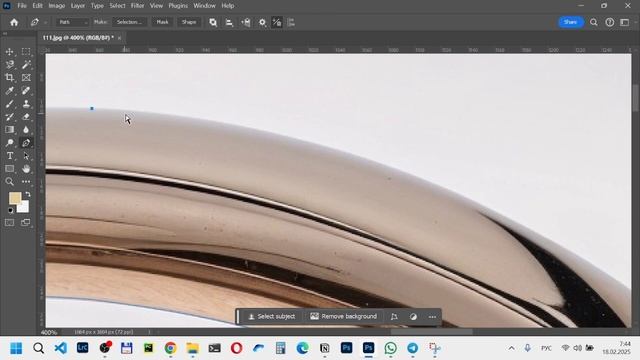Open Visual Studio Code from taskbar

(60, 348)
